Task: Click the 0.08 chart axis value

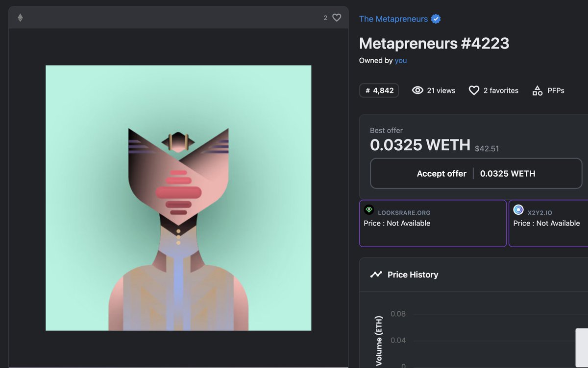Action: pyautogui.click(x=398, y=314)
